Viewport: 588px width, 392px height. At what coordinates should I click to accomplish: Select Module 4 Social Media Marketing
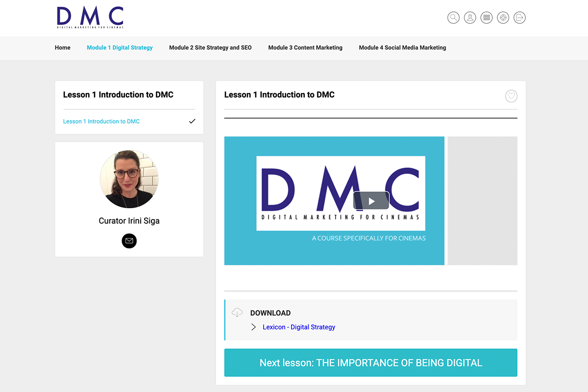(x=402, y=48)
